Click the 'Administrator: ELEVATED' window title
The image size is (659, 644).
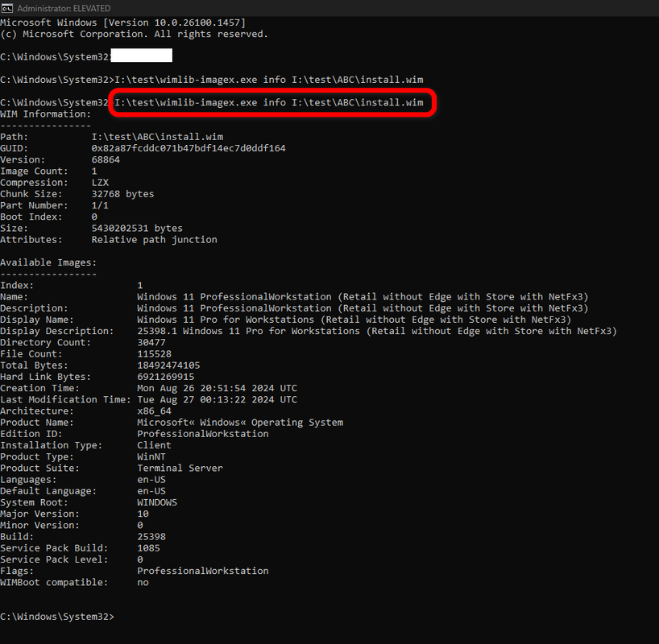coord(64,8)
